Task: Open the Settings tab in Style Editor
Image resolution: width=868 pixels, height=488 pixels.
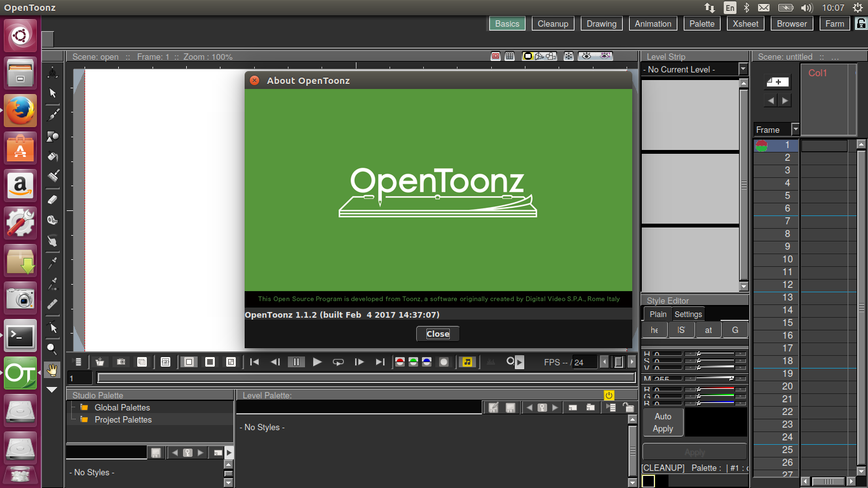Action: pyautogui.click(x=688, y=314)
